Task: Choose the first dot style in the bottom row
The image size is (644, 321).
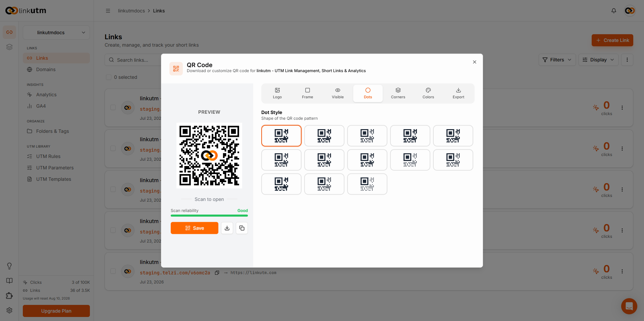Action: [x=281, y=184]
